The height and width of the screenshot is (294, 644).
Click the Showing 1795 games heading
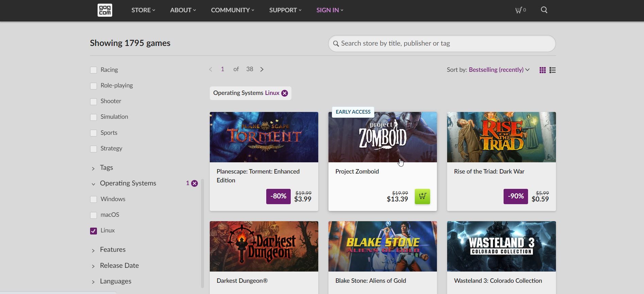pos(130,43)
